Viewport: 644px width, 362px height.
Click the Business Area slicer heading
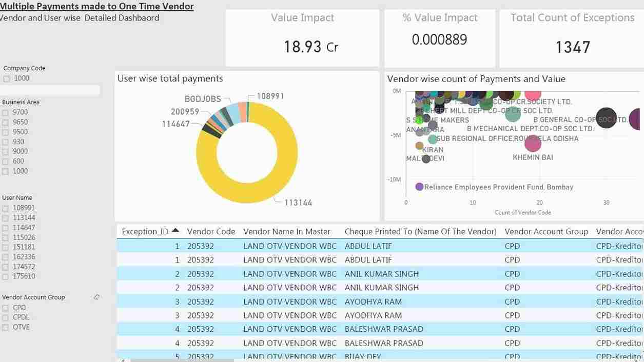(x=21, y=102)
